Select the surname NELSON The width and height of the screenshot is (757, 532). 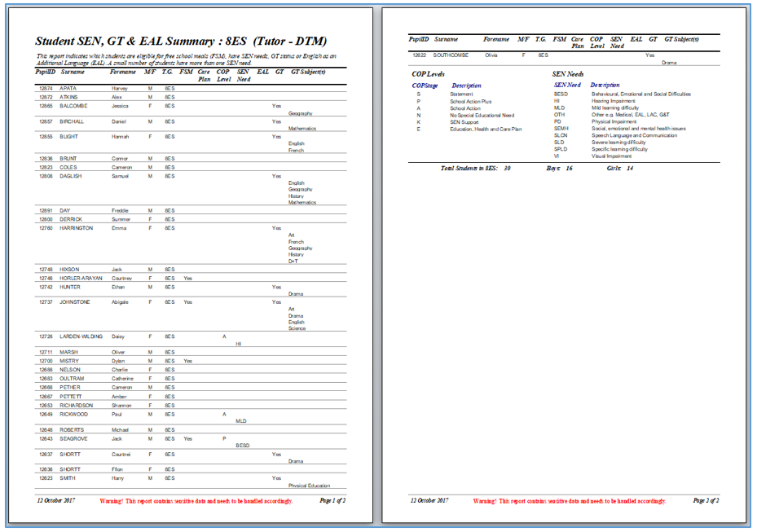(70, 370)
